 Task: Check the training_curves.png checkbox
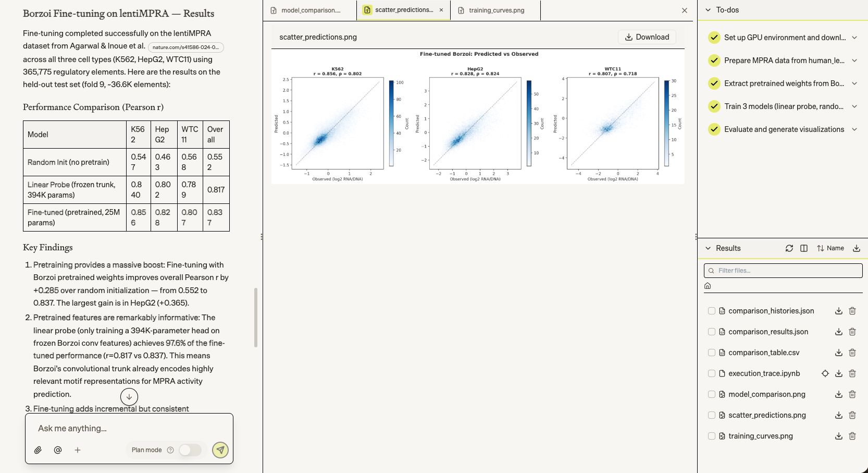pyautogui.click(x=712, y=436)
